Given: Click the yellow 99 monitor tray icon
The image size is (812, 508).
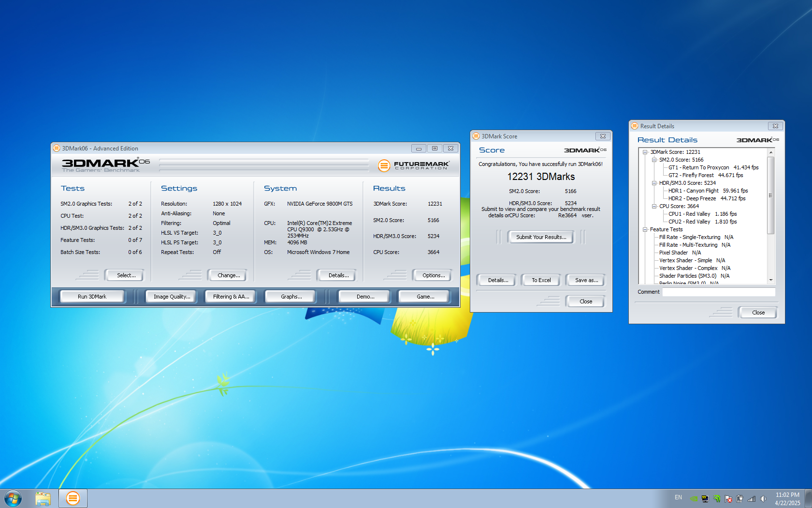Looking at the screenshot, I should point(705,499).
